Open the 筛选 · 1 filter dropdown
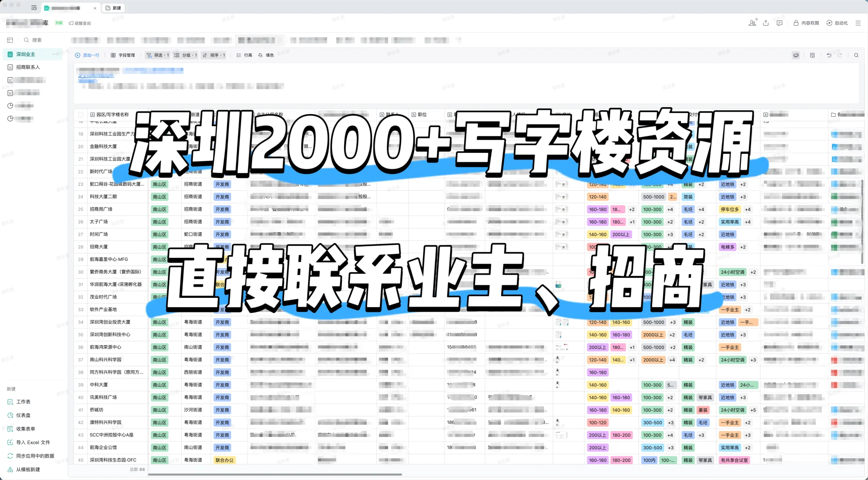 tap(158, 55)
